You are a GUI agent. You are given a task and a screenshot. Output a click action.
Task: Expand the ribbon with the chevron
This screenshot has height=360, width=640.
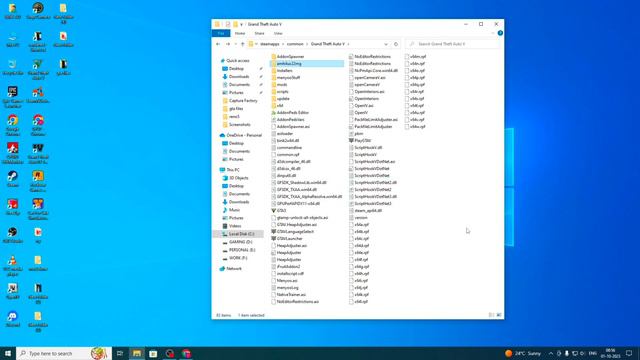click(x=493, y=33)
